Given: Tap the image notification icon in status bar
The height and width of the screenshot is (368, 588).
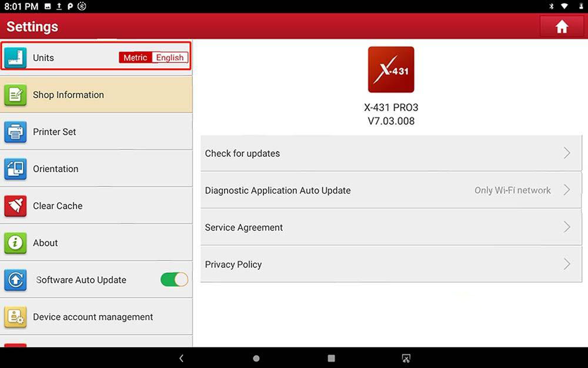Looking at the screenshot, I should point(48,6).
